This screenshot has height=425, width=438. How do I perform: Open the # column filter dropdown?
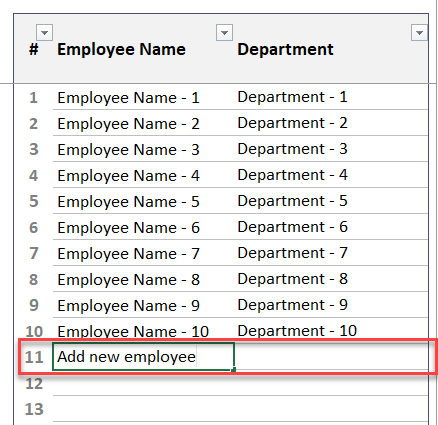point(44,33)
